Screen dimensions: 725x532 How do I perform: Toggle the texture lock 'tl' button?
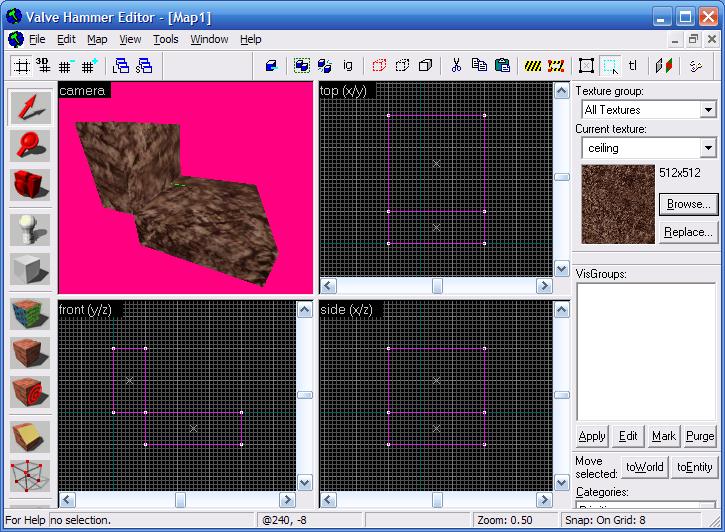click(x=633, y=66)
